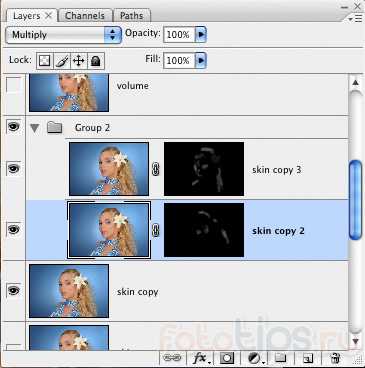Toggle Lock all padlock icon

click(x=96, y=61)
